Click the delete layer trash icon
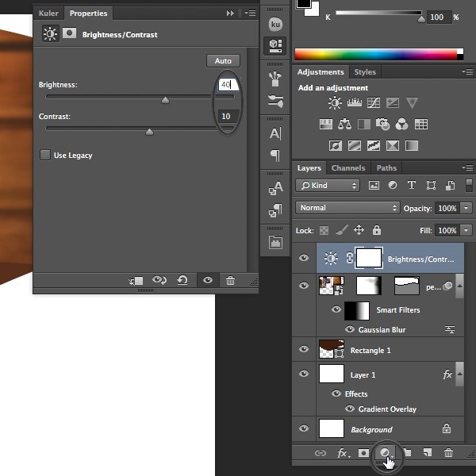 [x=449, y=453]
